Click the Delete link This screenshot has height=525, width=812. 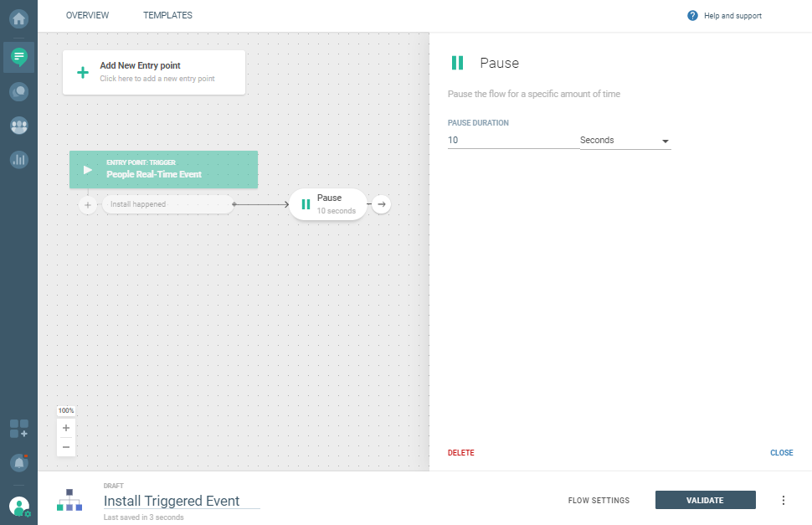pyautogui.click(x=460, y=453)
